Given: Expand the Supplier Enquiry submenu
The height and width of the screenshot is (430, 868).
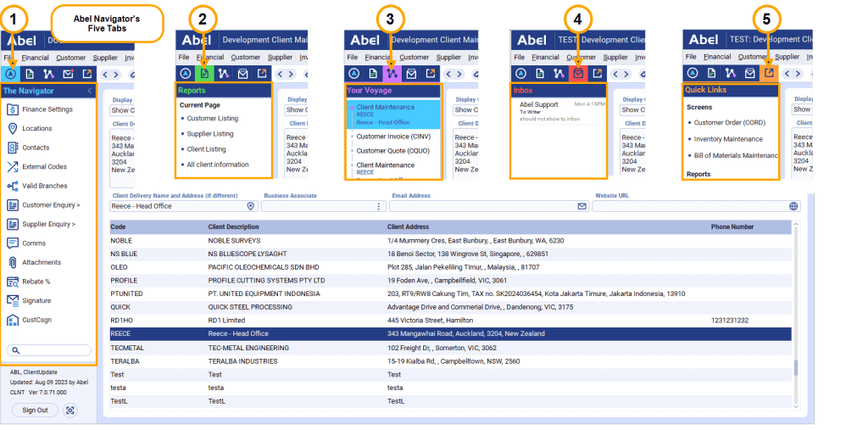Looking at the screenshot, I should [x=50, y=224].
